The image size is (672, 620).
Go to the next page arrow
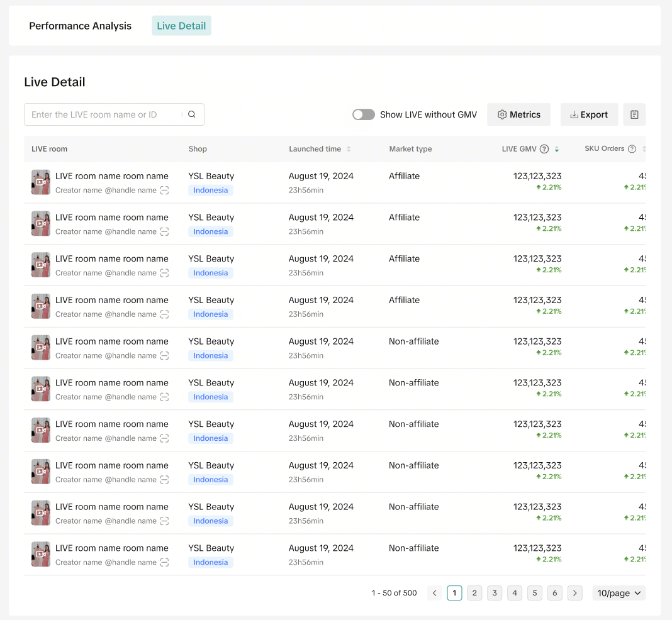pos(574,593)
